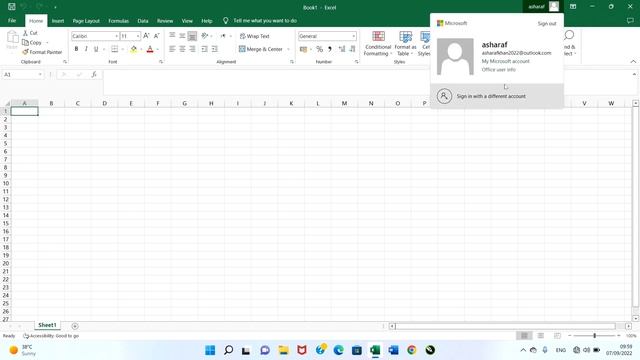Apply the Accounting Number Format icon

(x=303, y=49)
